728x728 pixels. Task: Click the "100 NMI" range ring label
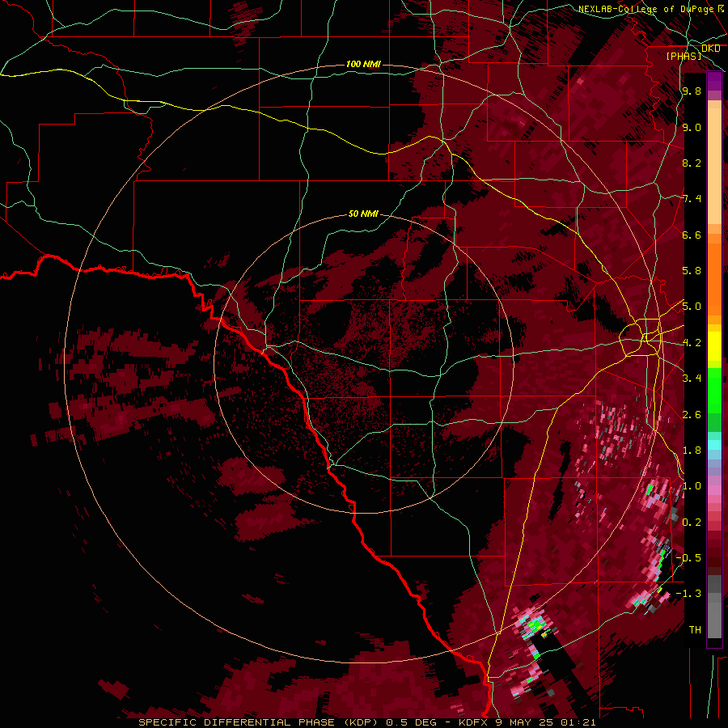click(363, 64)
